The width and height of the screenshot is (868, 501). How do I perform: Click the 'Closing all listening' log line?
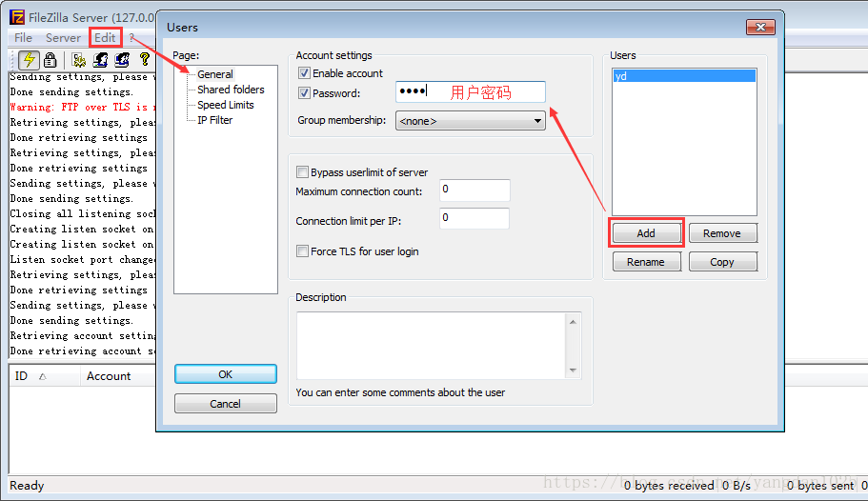point(83,213)
